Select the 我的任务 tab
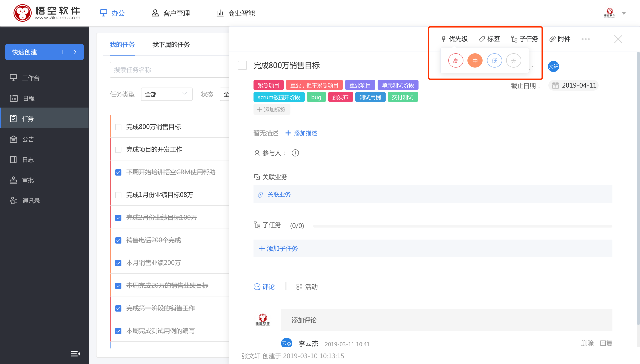 [122, 44]
